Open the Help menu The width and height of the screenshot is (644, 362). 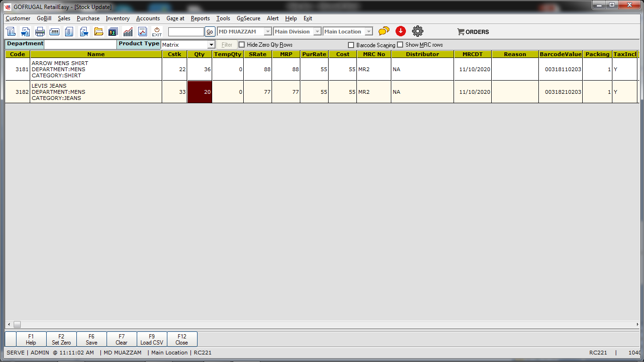(x=291, y=18)
